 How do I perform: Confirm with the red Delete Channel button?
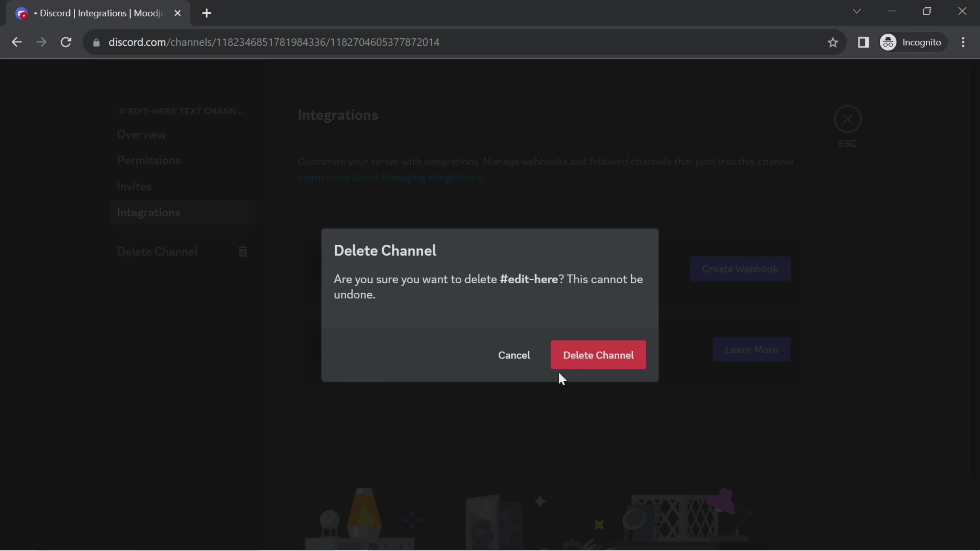(598, 355)
